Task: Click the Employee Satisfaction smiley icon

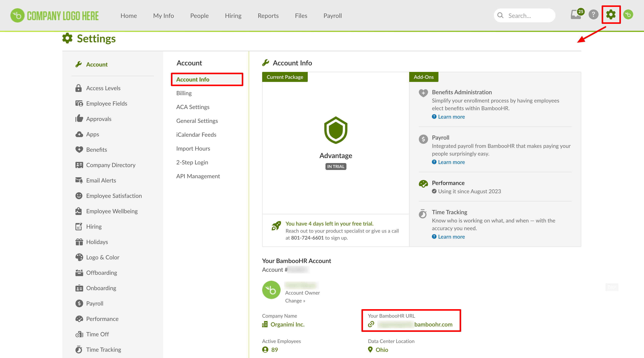Action: pos(79,196)
